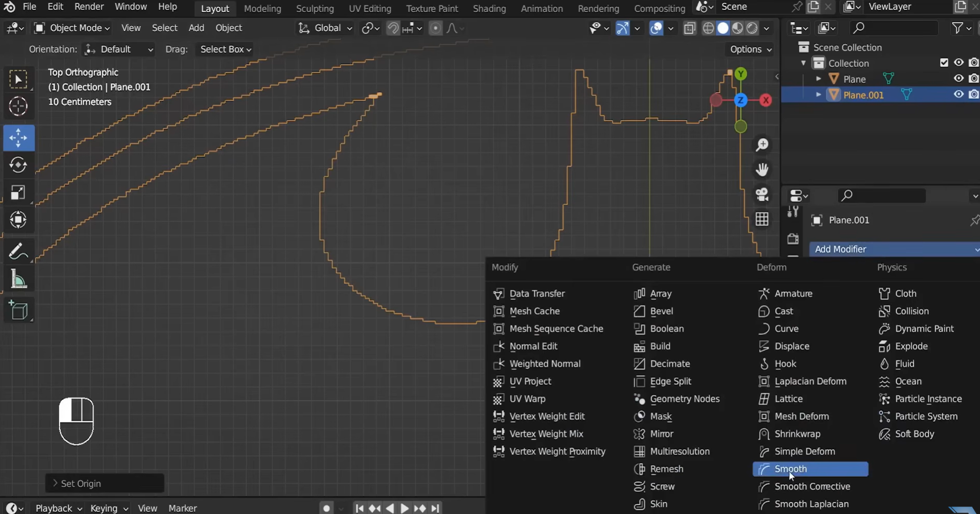Click the Add menu in viewport header
This screenshot has width=980, height=514.
tap(196, 28)
